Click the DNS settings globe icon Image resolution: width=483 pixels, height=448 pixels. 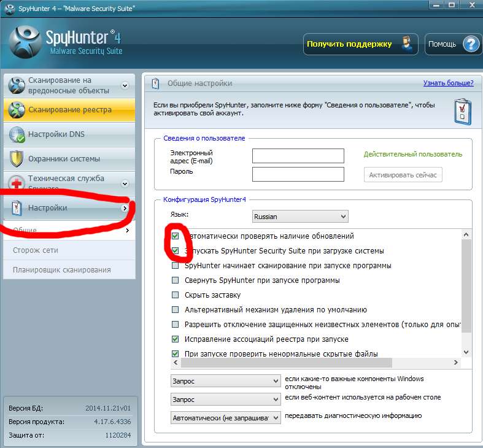coord(17,134)
